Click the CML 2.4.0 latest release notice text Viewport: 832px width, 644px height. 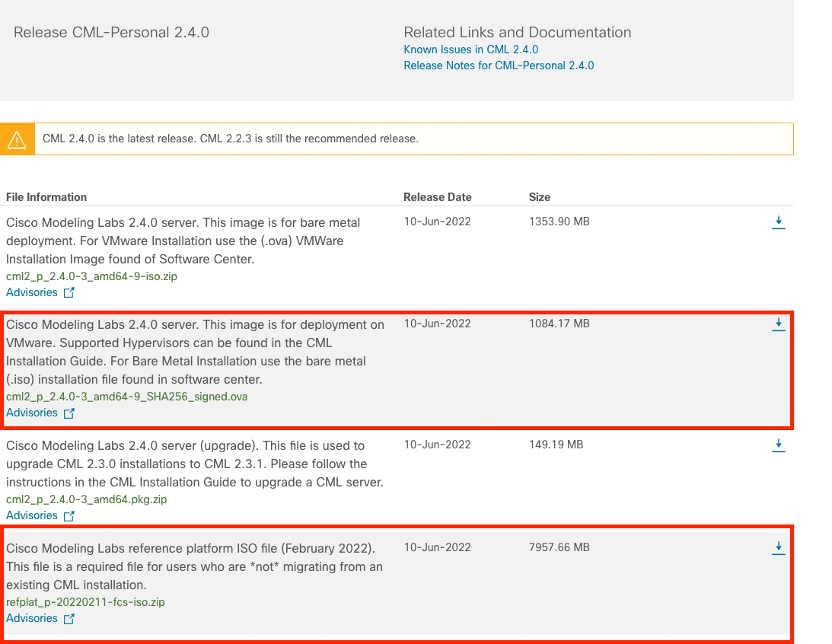point(231,139)
